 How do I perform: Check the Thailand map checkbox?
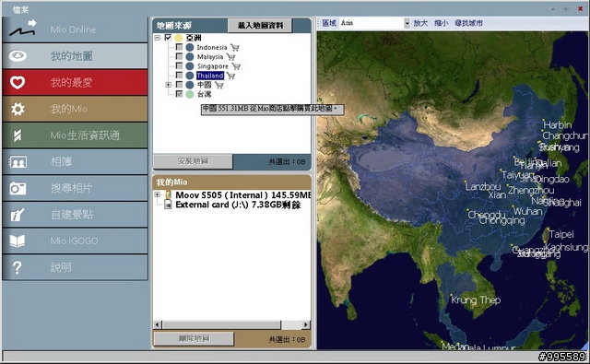179,76
